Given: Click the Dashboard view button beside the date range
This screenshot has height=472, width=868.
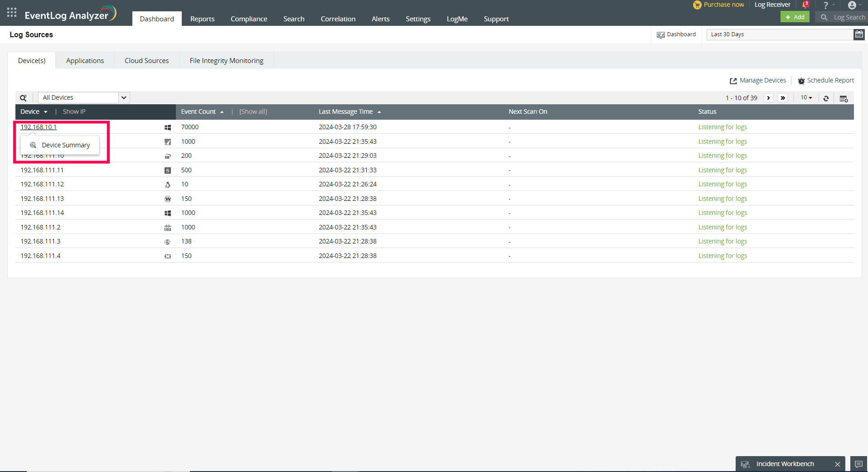Looking at the screenshot, I should (676, 34).
